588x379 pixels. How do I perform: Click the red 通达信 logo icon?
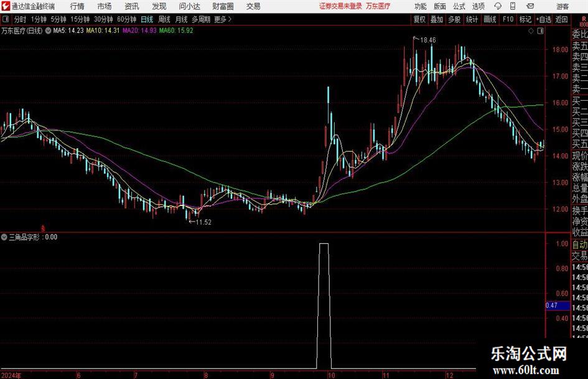[x=6, y=6]
